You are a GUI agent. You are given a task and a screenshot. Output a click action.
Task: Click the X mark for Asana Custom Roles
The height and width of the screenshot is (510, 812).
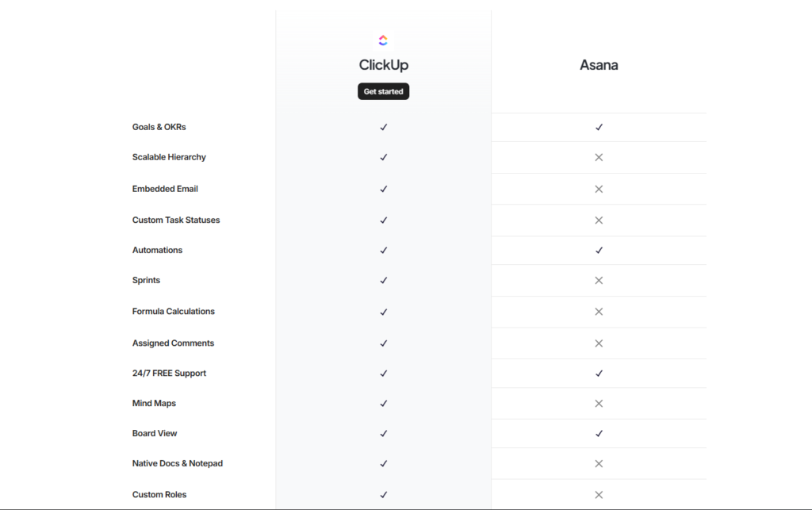(599, 494)
